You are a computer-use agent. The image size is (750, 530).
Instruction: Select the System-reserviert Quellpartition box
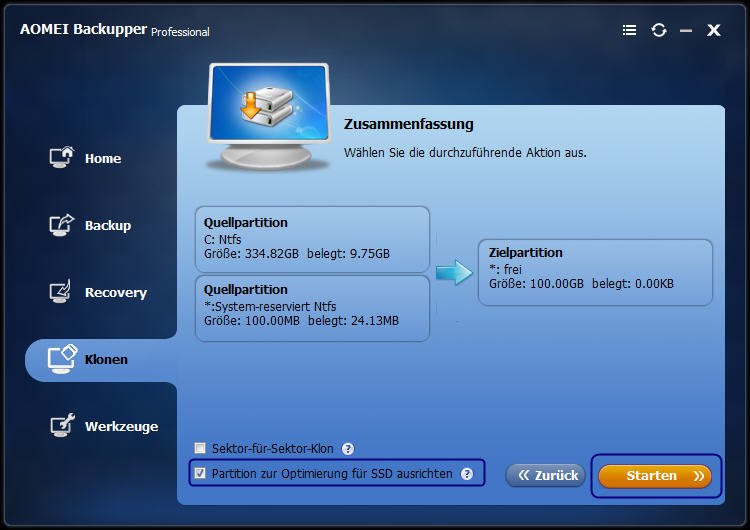tap(312, 308)
